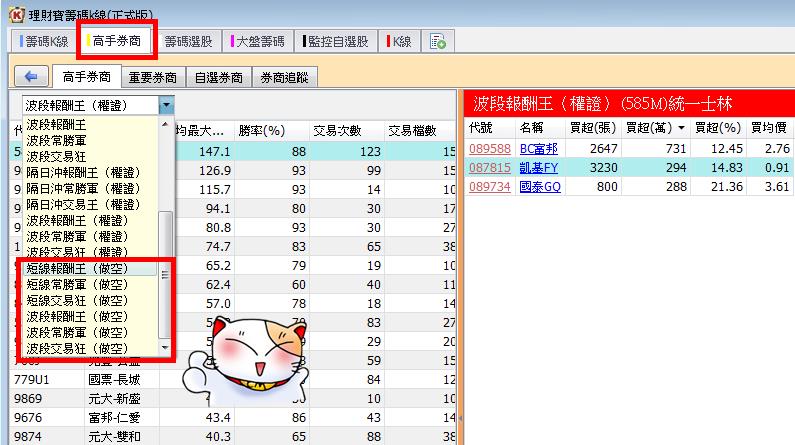Open the 國泰GQ stock link
Image resolution: width=795 pixels, height=445 pixels.
click(x=540, y=187)
